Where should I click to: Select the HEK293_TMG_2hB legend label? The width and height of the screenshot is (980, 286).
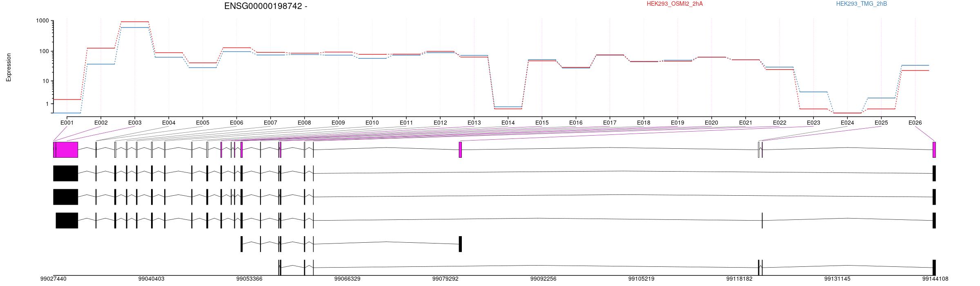(861, 4)
